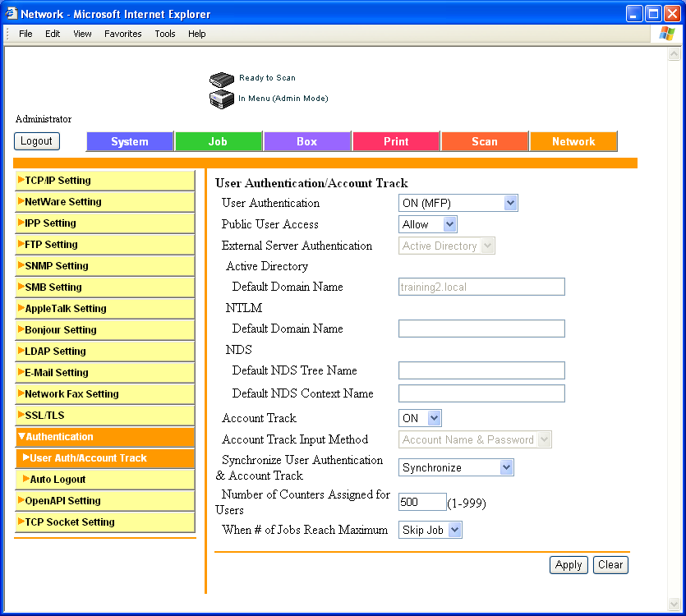Image resolution: width=686 pixels, height=616 pixels.
Task: Select Auto Logout submenu item
Action: 105,480
